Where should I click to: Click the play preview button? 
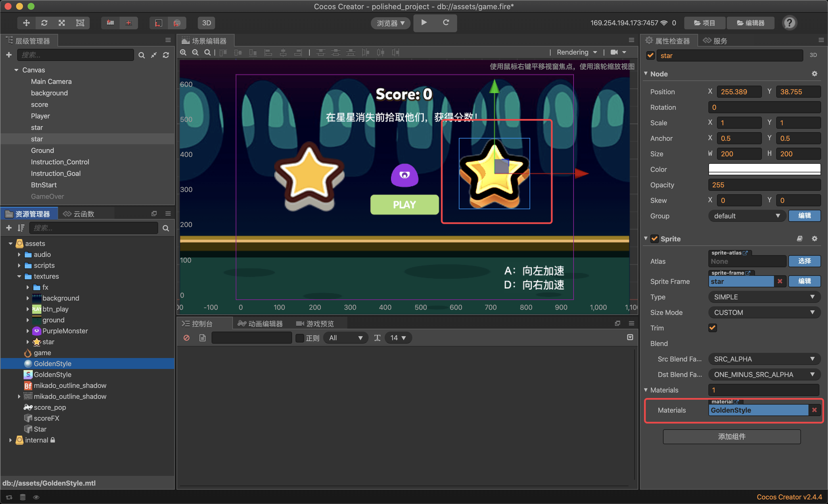(x=424, y=22)
